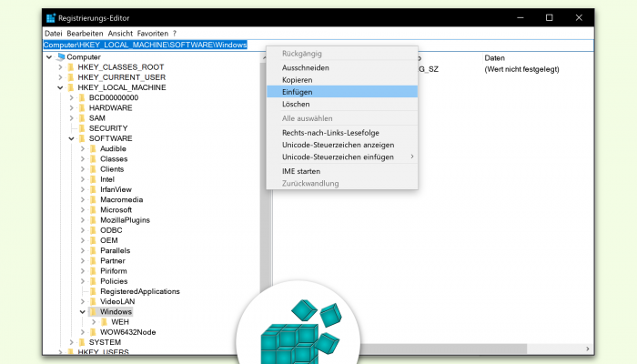Image resolution: width=637 pixels, height=364 pixels.
Task: Expand the SYSTEM key chevron
Action: click(72, 342)
